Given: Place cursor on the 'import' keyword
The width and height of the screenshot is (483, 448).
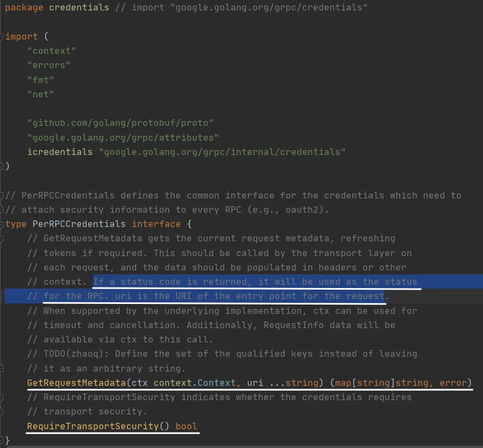Looking at the screenshot, I should point(21,37).
